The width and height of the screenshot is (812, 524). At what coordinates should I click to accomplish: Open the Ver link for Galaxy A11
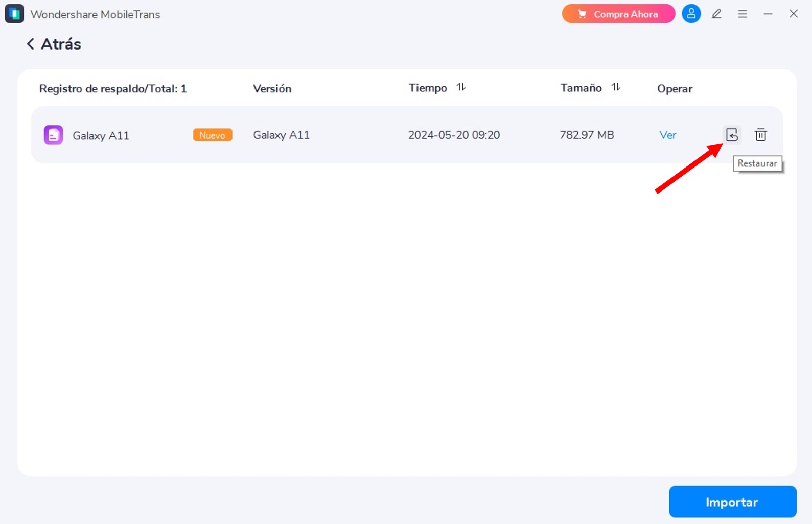click(667, 135)
